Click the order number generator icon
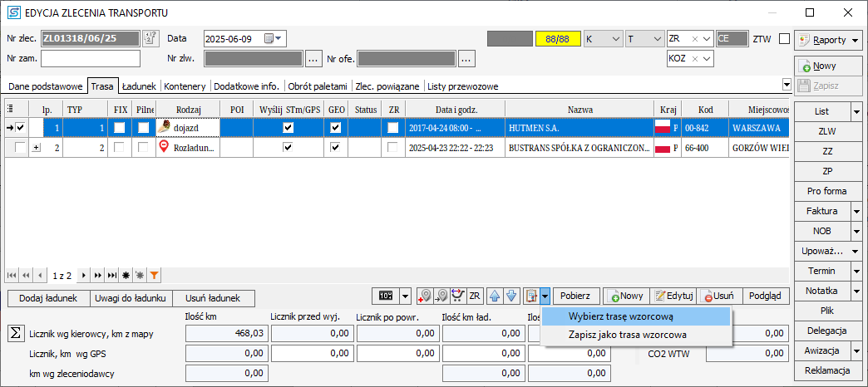The image size is (868, 387). point(150,38)
